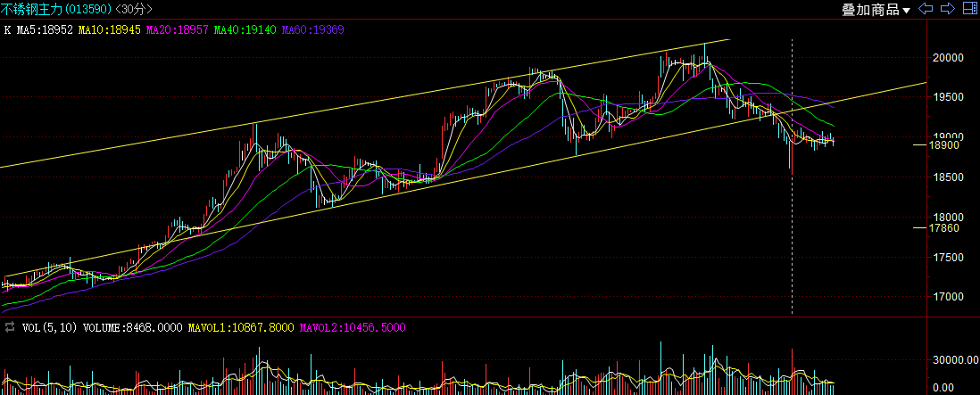Click the 18900 price marker on axis
980x395 pixels.
point(943,144)
